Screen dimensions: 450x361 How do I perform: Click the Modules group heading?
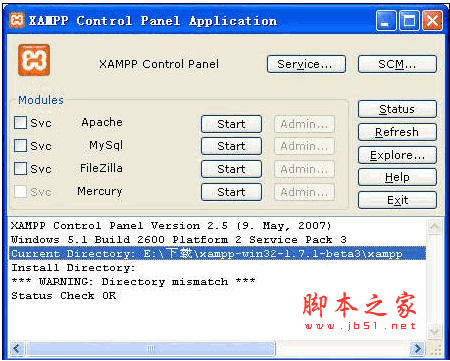tap(41, 100)
